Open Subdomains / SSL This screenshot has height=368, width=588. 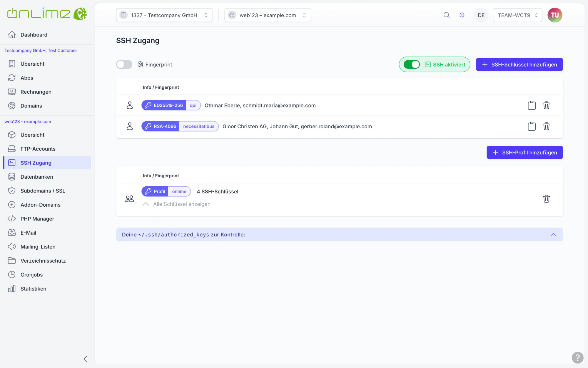pyautogui.click(x=47, y=191)
